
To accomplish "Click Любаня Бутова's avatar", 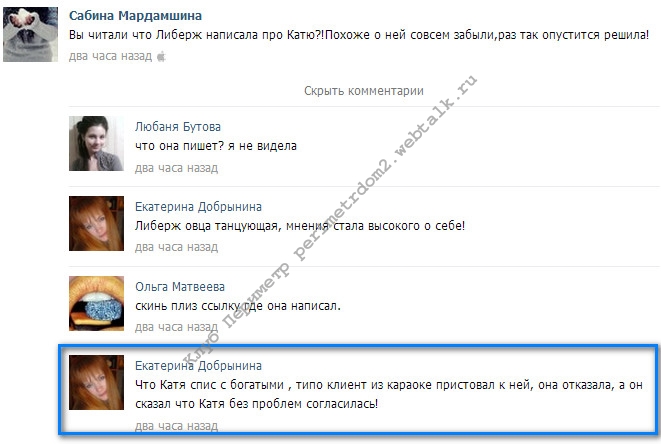I will (96, 143).
